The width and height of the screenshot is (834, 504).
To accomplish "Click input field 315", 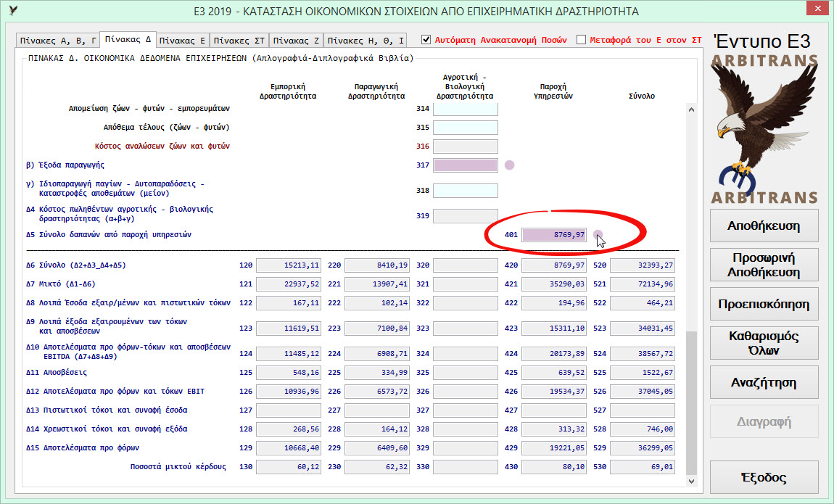I will pos(466,128).
